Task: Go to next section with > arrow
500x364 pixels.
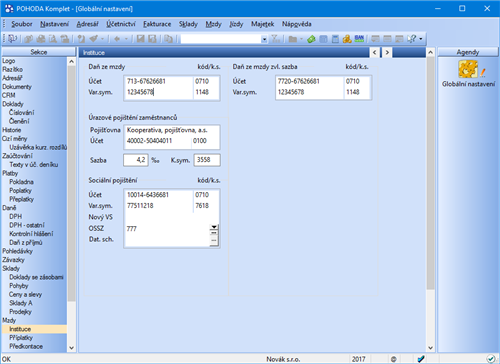Action: pos(387,52)
